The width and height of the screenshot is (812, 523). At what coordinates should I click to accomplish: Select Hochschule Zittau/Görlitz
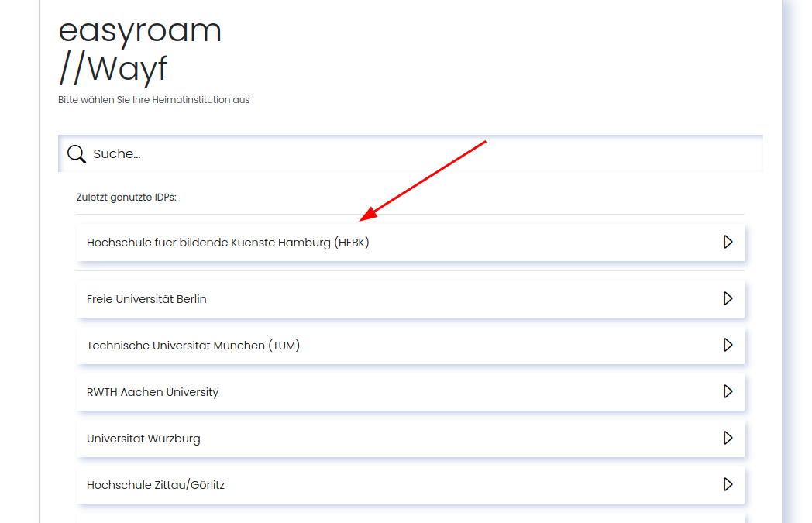411,485
